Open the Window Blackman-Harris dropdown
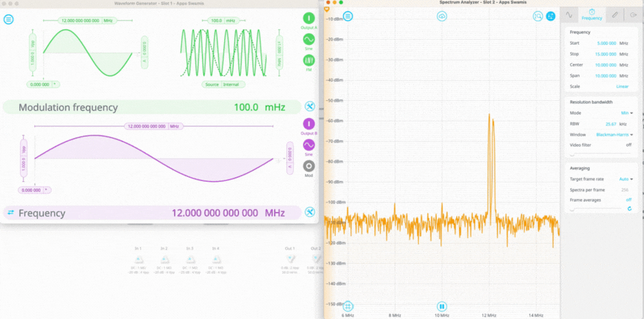 click(x=615, y=134)
